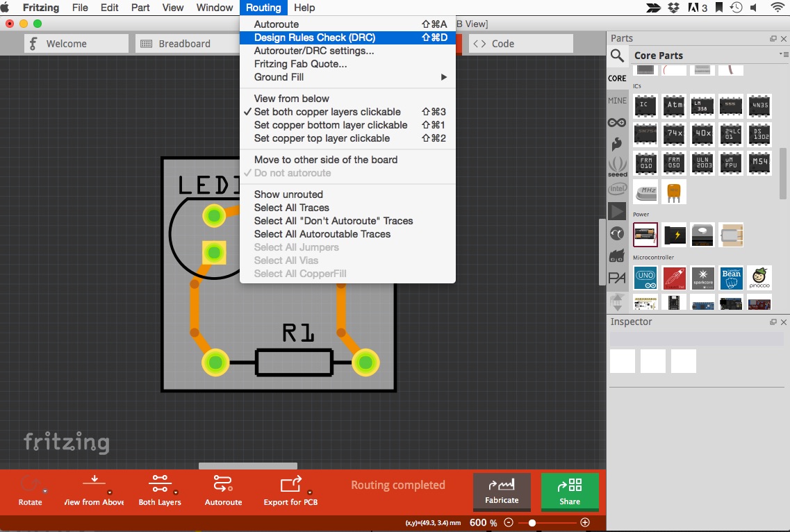Screen dimensions: 790x532
Task: Select the ULN2003 IC part
Action: (702, 163)
